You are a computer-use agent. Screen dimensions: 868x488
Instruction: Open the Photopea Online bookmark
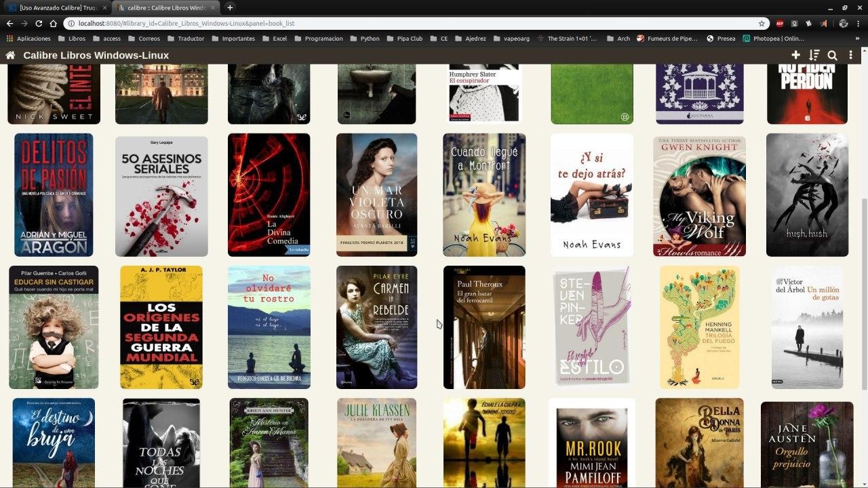pyautogui.click(x=774, y=39)
